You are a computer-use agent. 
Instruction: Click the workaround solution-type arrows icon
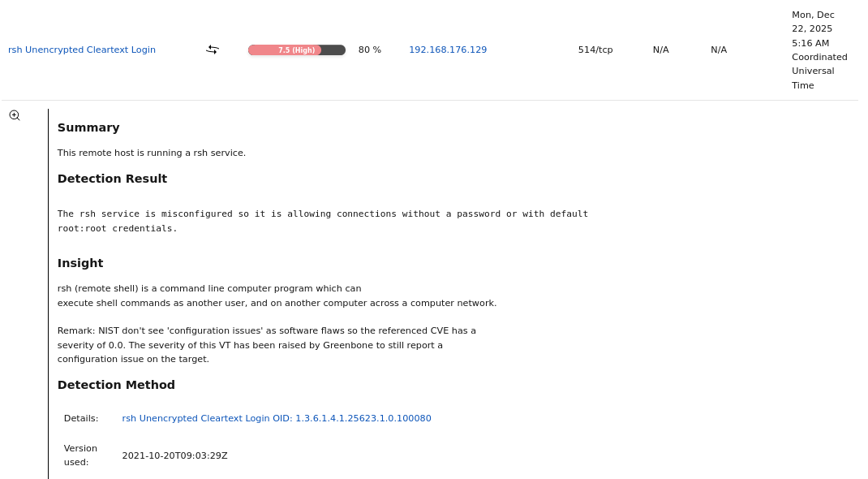pyautogui.click(x=212, y=50)
